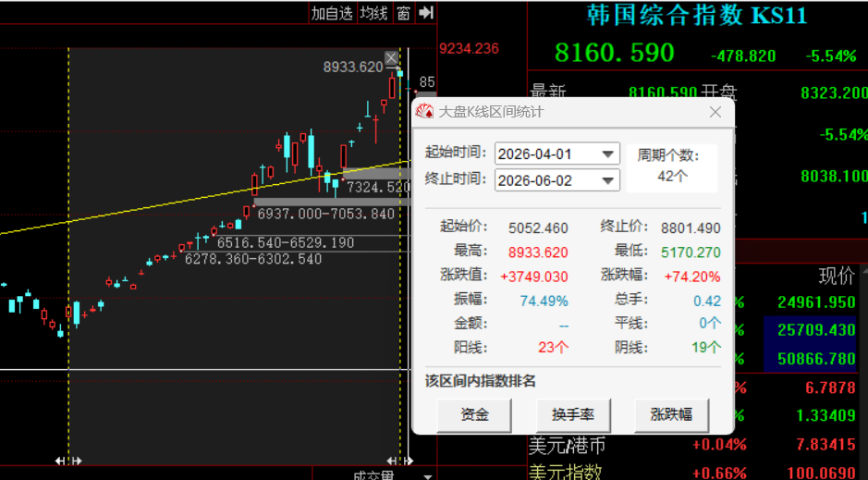
Task: Click the quote value 6.7878
Action: pyautogui.click(x=830, y=388)
